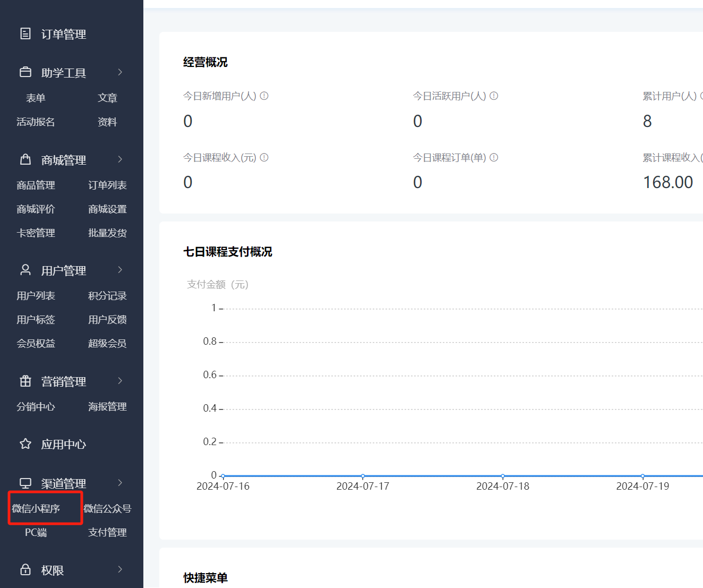Click info icon beside 今日课程订单(单)
The width and height of the screenshot is (703, 588).
click(x=494, y=158)
